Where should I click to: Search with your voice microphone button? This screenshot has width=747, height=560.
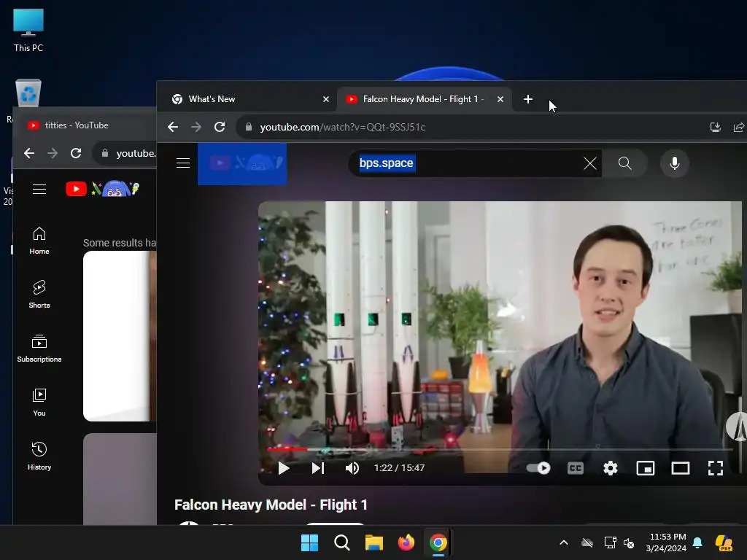tap(675, 163)
